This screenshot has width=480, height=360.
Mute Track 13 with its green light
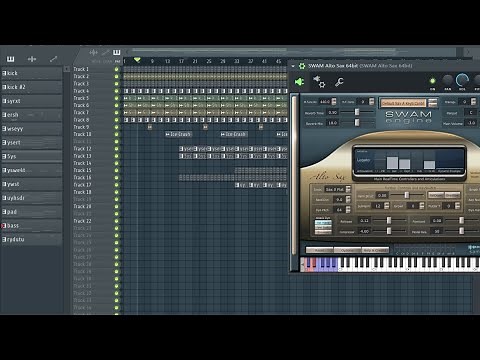[x=116, y=156]
